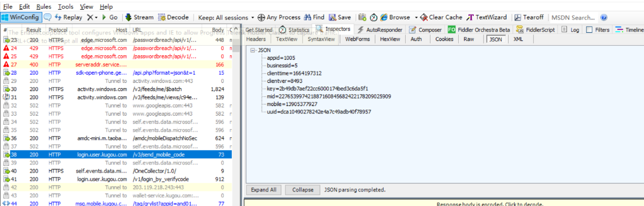The image size is (644, 206).
Task: Open the dropdown arrow beside Browse
Action: (415, 17)
